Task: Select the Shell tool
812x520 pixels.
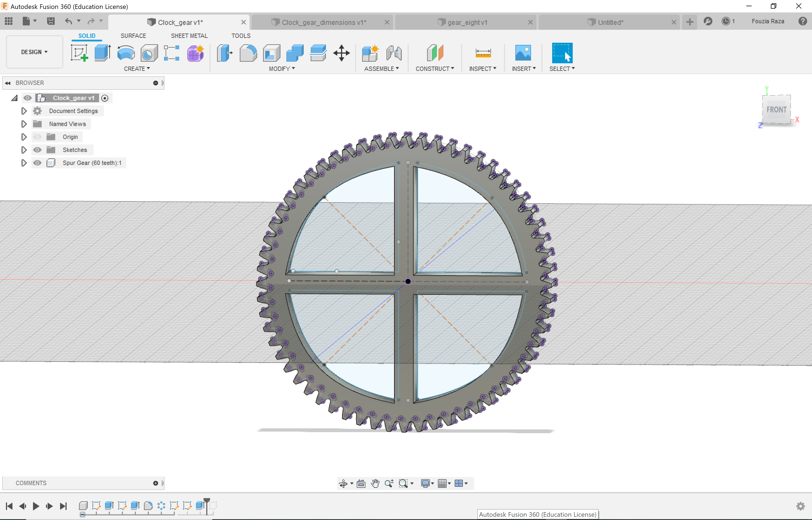Action: pyautogui.click(x=271, y=53)
